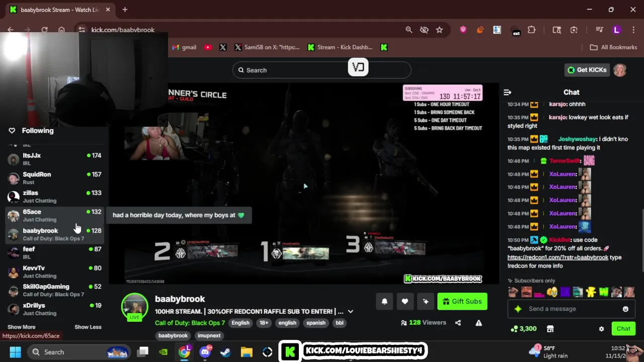Screen dimensions: 644x362
Task: Click the user avatar beside Get KICKs
Action: tap(620, 70)
